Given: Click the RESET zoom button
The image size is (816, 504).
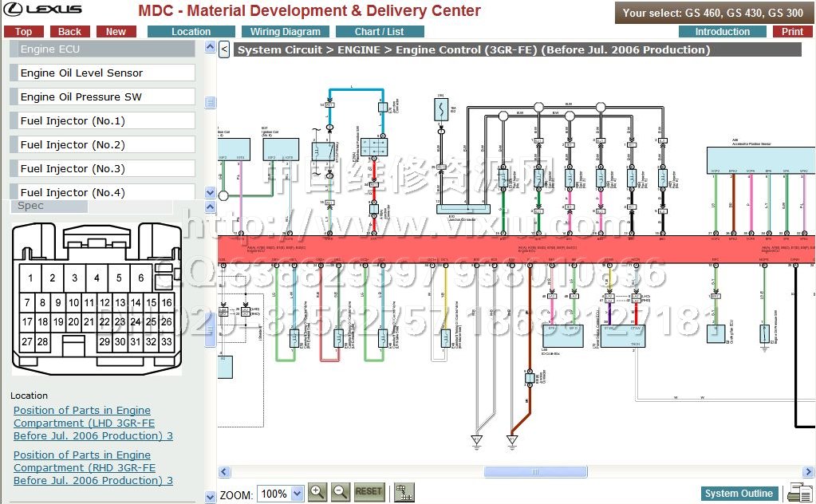Looking at the screenshot, I should [x=369, y=492].
